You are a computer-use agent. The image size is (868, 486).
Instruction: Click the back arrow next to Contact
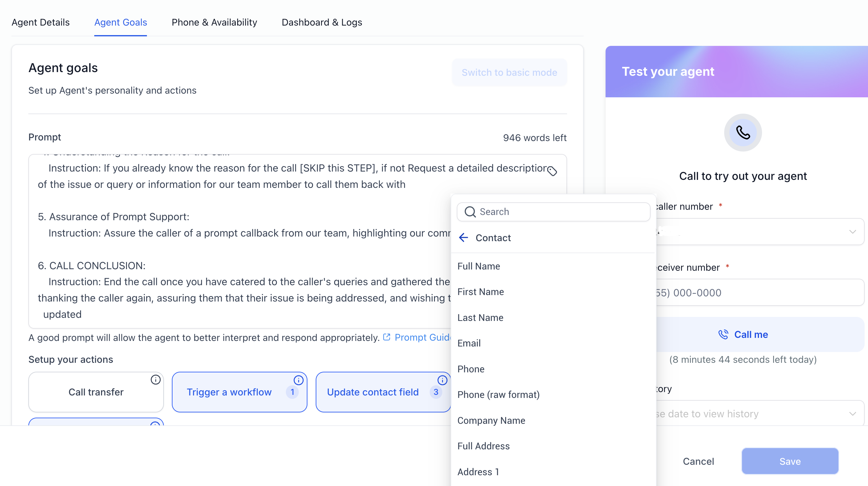tap(464, 237)
